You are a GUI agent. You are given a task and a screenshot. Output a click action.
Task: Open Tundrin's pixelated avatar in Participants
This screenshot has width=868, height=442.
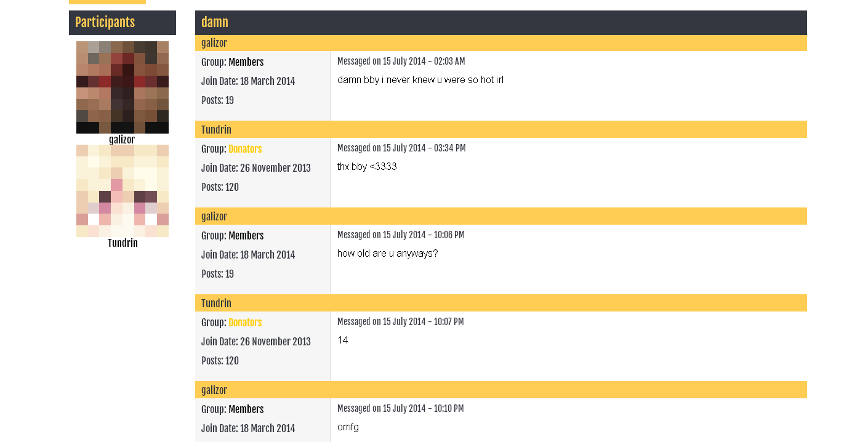pyautogui.click(x=123, y=191)
